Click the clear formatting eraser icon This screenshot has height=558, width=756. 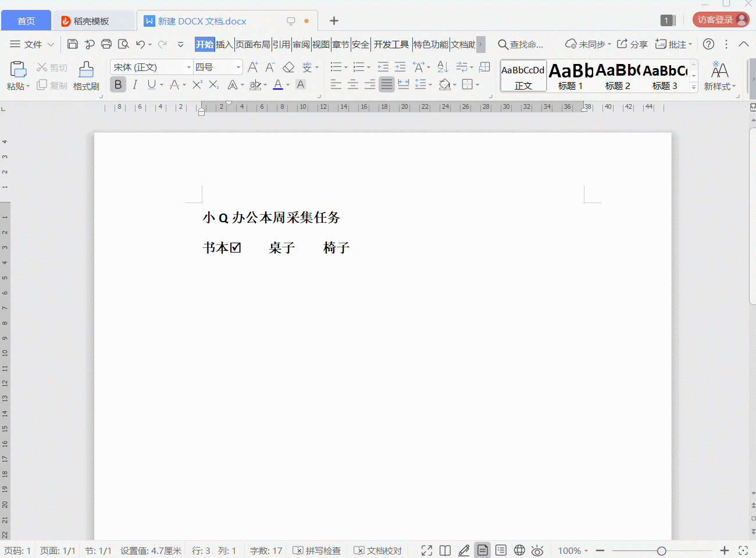click(x=289, y=67)
